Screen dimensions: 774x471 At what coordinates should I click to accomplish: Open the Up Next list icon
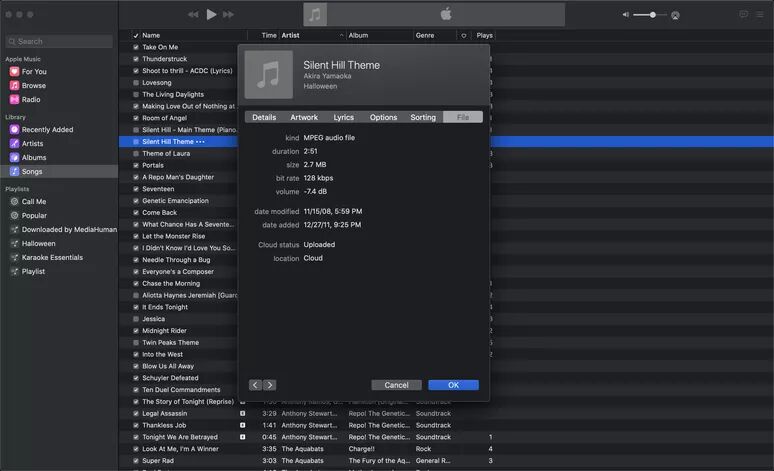click(x=760, y=14)
